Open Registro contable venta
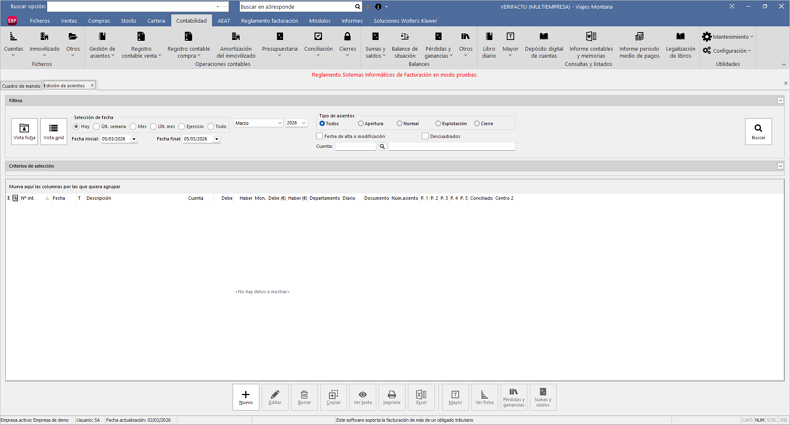This screenshot has width=790, height=425. coord(141,44)
